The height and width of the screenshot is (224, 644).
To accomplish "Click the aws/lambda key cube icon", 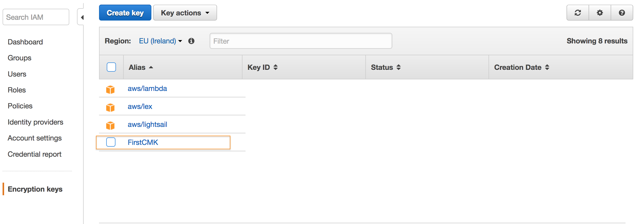I will point(110,89).
